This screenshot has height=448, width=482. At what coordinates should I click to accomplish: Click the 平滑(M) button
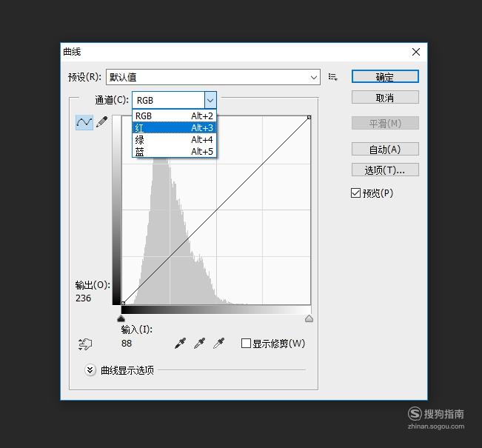coord(385,124)
